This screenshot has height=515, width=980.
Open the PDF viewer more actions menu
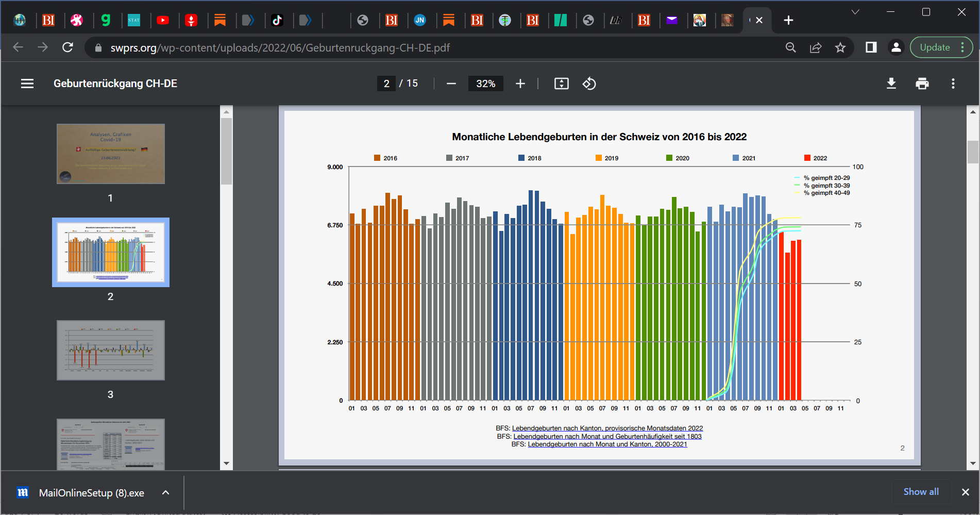[953, 84]
